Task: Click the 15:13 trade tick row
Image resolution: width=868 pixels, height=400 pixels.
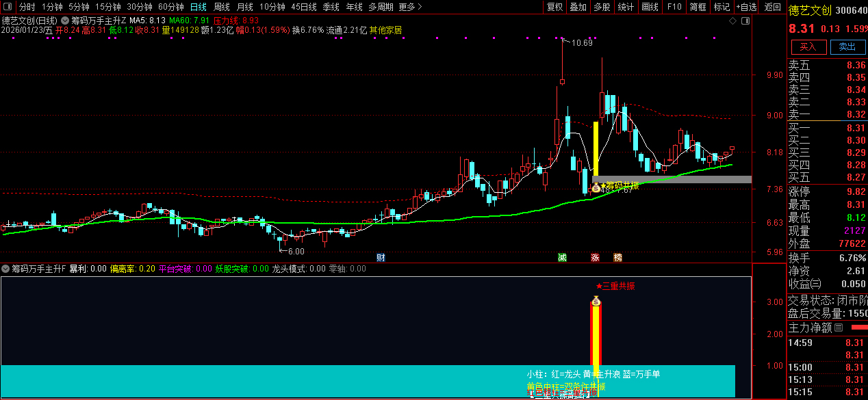Action: coord(828,379)
